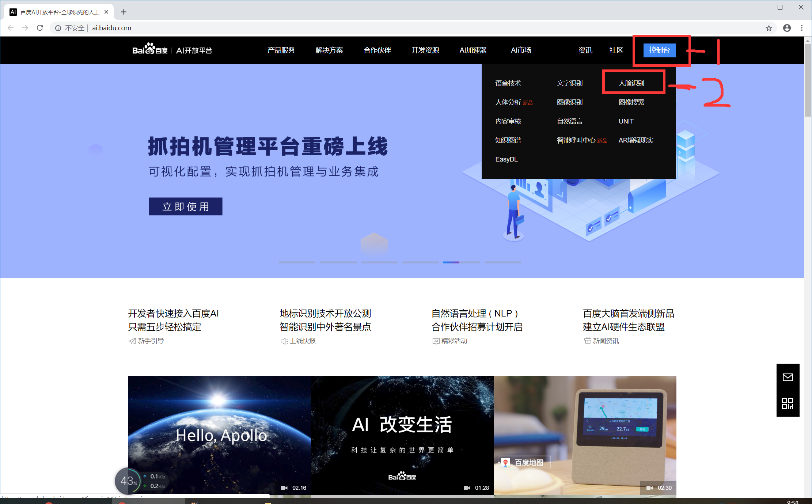Click the Hello Apollo video thumbnail
Screen dimensions: 812x504
(x=219, y=435)
